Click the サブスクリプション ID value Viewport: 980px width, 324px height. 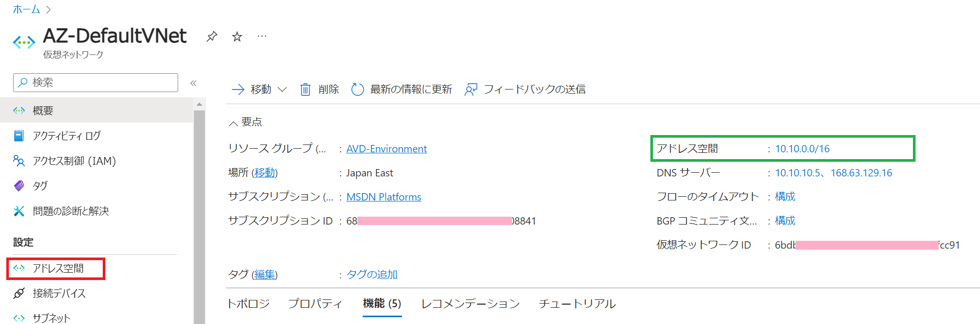pyautogui.click(x=441, y=221)
